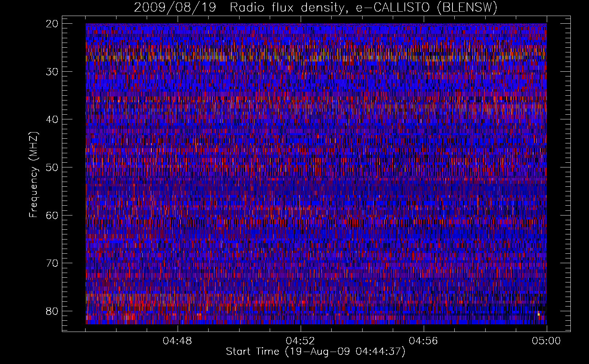Select the 04:52 time tick label
589x364 pixels.
[300, 341]
